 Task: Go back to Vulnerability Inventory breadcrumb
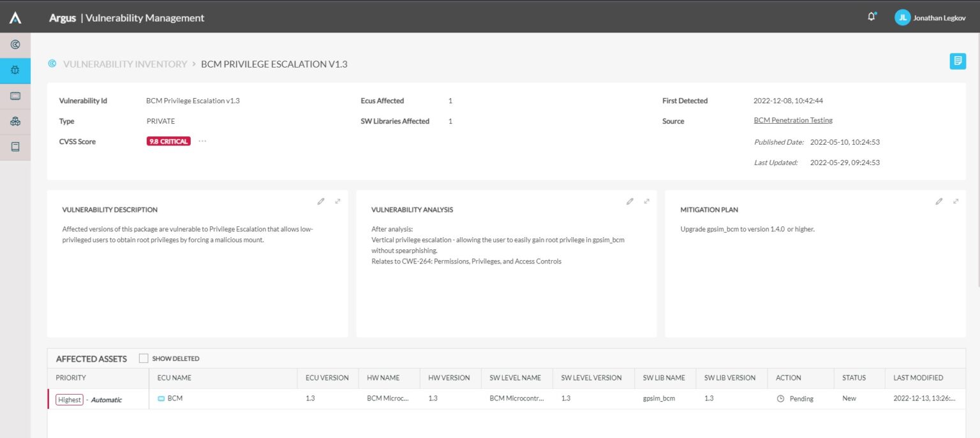pyautogui.click(x=125, y=64)
